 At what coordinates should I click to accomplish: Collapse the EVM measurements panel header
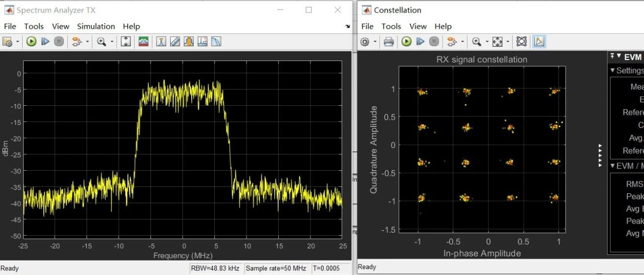(619, 56)
